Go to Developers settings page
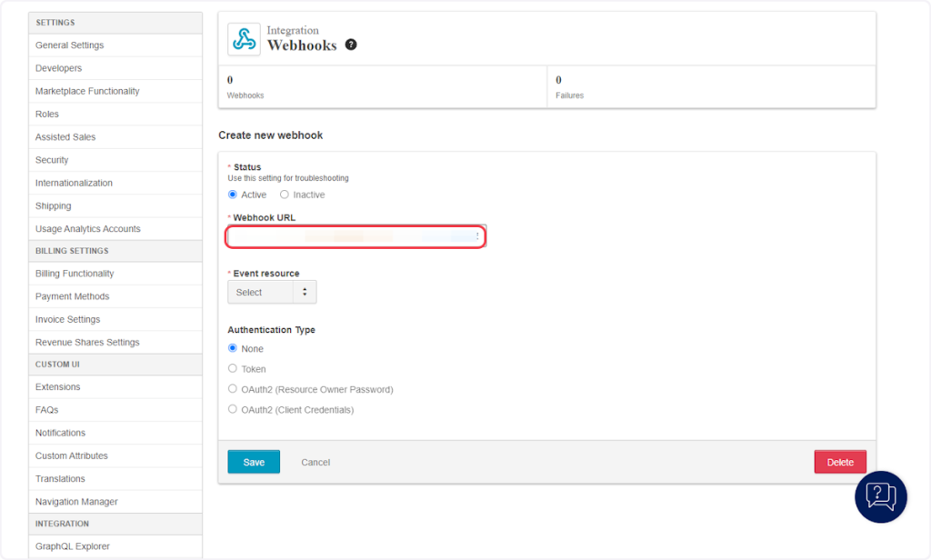 click(x=58, y=68)
